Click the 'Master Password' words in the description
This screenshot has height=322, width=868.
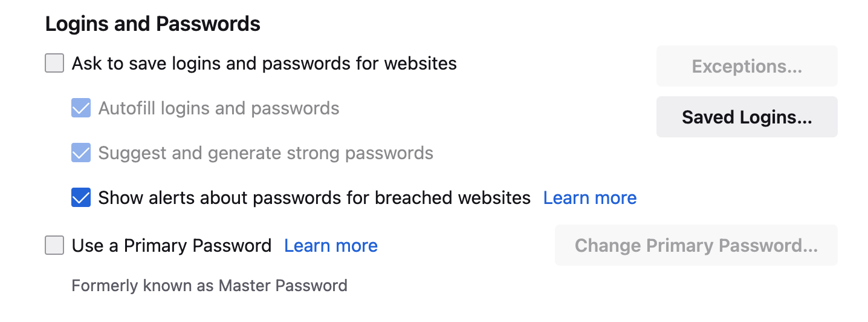point(283,285)
